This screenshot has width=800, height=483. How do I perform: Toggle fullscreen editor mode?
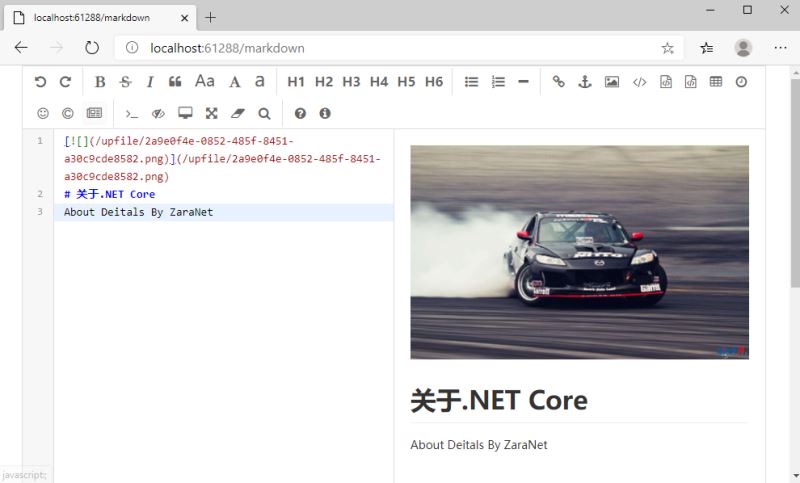click(x=211, y=113)
